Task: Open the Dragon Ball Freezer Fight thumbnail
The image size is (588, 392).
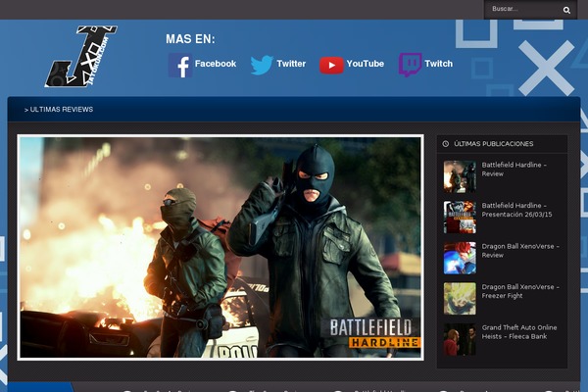Action: 460,299
